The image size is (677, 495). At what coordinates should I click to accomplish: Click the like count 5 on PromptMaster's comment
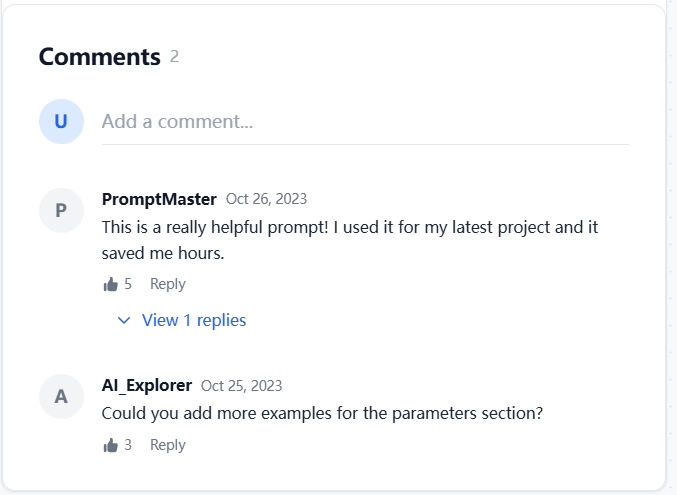coord(128,285)
